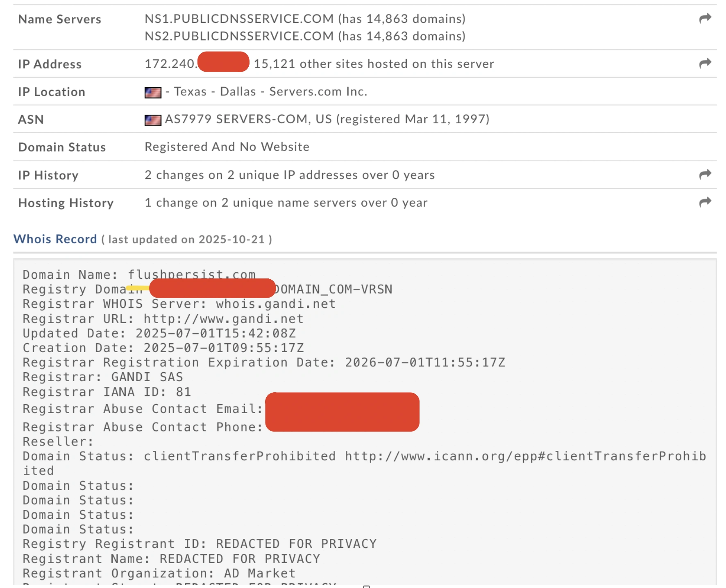Click the Whois Record heading
The image size is (726, 588).
54,239
